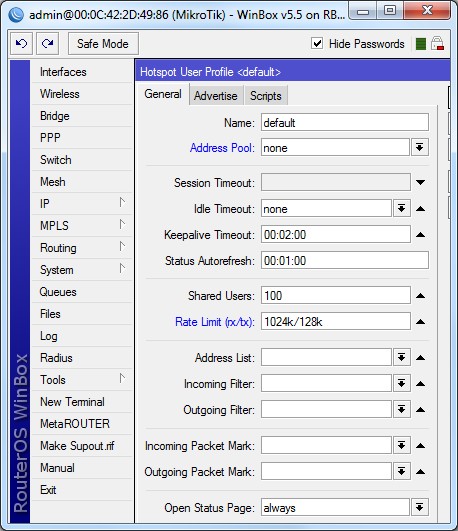Open the Incoming Packet Mark dropdown
Image resolution: width=458 pixels, height=531 pixels.
401,445
